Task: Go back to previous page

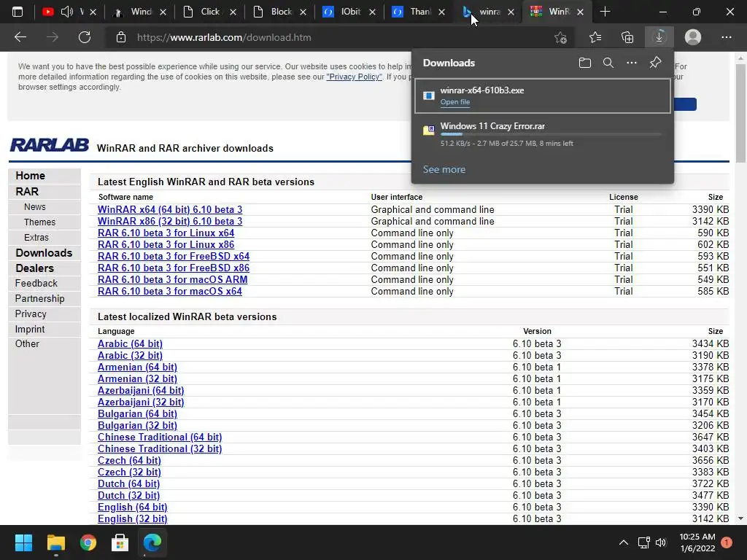Action: [x=20, y=37]
